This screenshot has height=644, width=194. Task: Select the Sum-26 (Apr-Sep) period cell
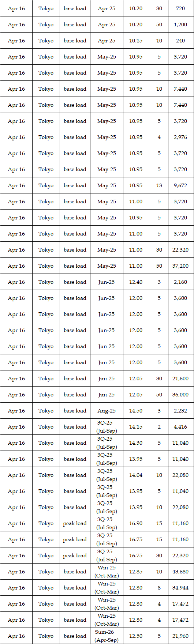coord(107,636)
